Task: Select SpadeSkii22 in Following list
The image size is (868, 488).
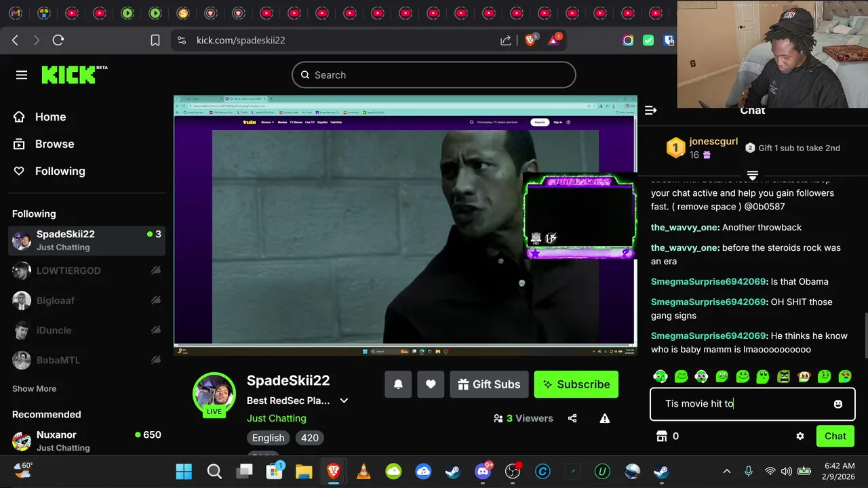Action: tap(87, 241)
